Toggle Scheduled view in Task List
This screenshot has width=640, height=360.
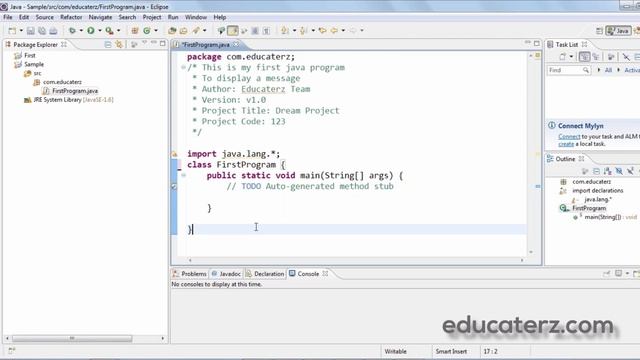(x=596, y=57)
